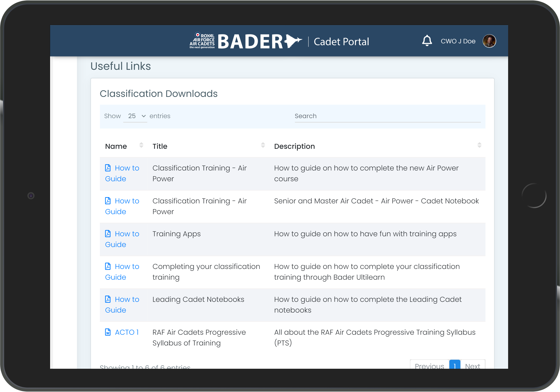Open How to Guide for Leading Cadet Notebooks
Screen dimensions: 560x392
122,305
